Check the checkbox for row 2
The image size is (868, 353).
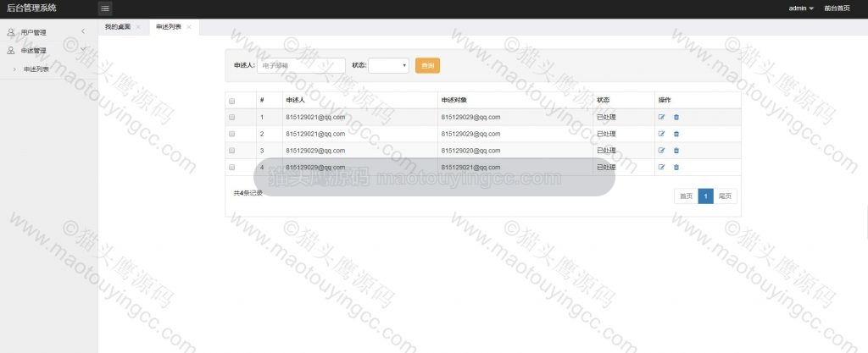tap(232, 134)
